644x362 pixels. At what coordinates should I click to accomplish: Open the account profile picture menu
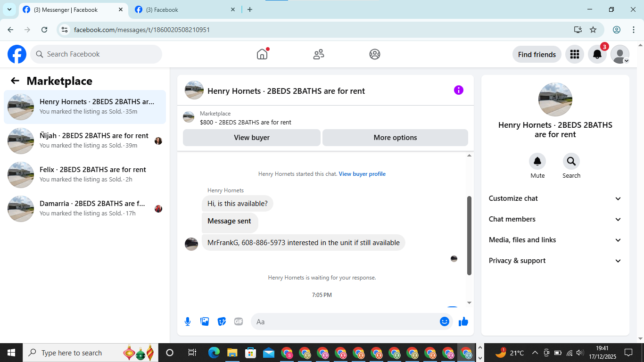click(620, 54)
